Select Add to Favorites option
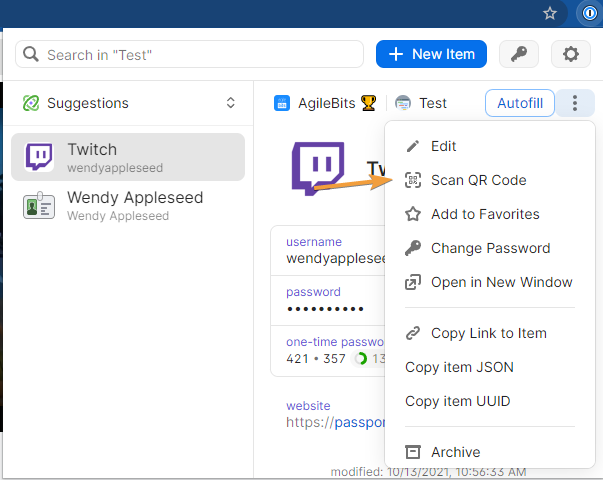603x480 pixels. click(x=484, y=214)
